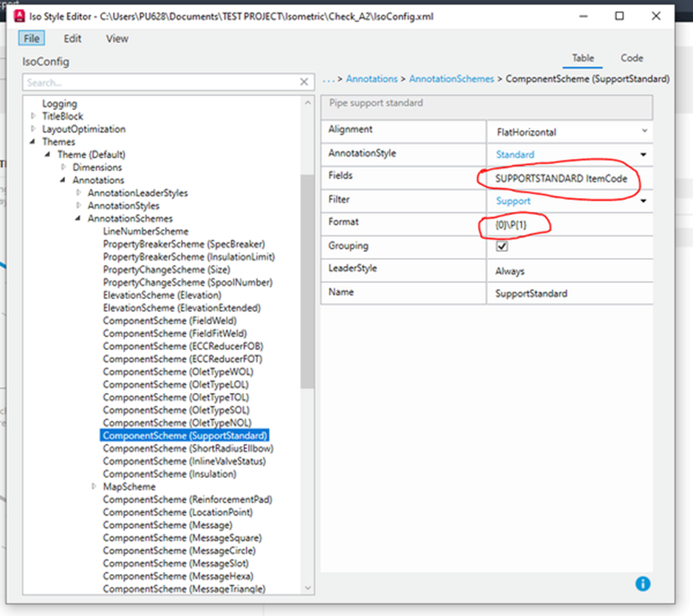Click the Standard annotation style link
This screenshot has width=693, height=616.
[x=515, y=154]
